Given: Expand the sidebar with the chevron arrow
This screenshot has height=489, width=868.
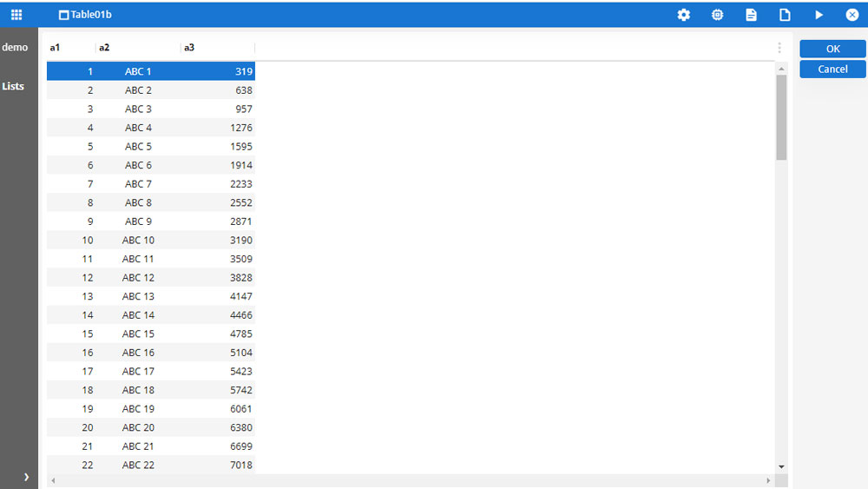Looking at the screenshot, I should click(26, 477).
